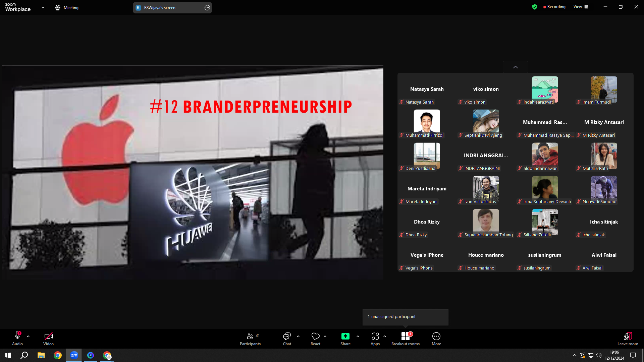
Task: Click the divider handle between slide and gallery
Action: click(x=385, y=181)
